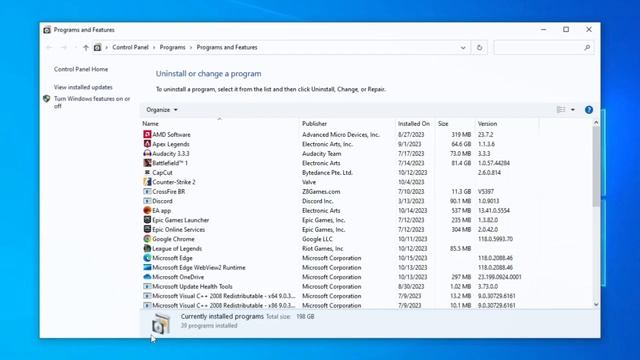Click the Apex Legends program icon
This screenshot has width=640, height=360.
coord(147,144)
